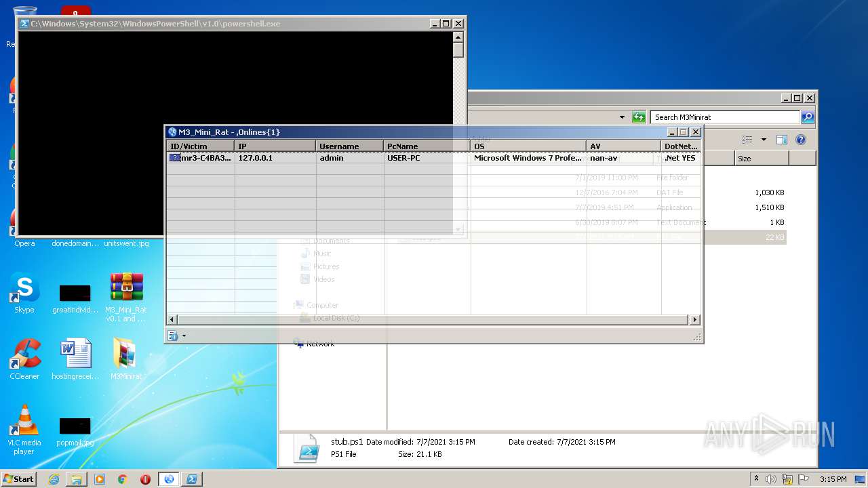
Task: Click network status tray icon
Action: pyautogui.click(x=787, y=479)
